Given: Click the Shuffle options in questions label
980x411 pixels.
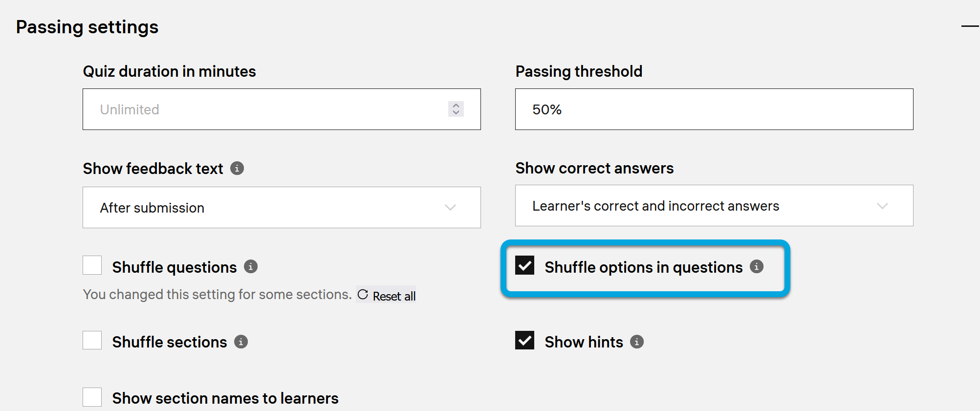Looking at the screenshot, I should click(x=643, y=267).
